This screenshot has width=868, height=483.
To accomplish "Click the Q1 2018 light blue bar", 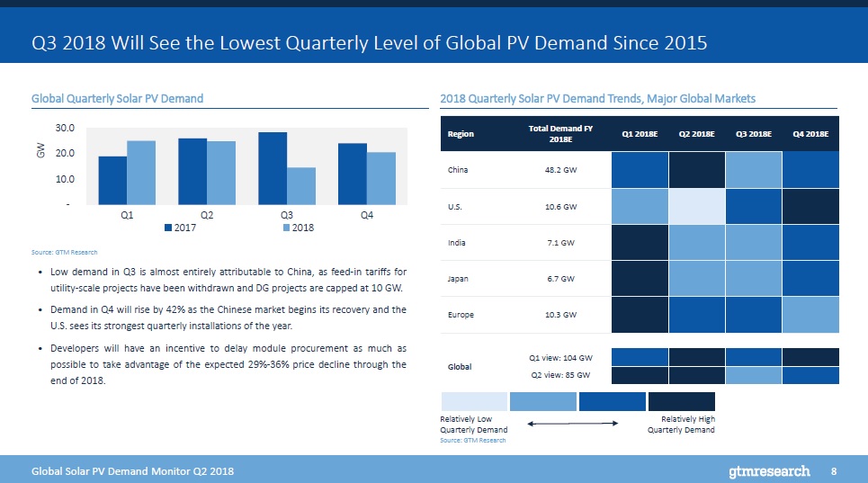I will (141, 173).
